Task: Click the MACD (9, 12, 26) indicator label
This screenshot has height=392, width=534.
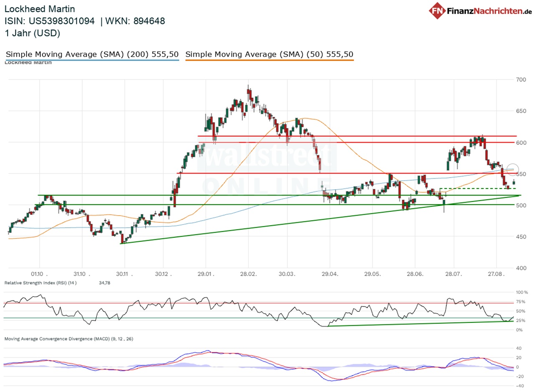Action: click(x=69, y=339)
